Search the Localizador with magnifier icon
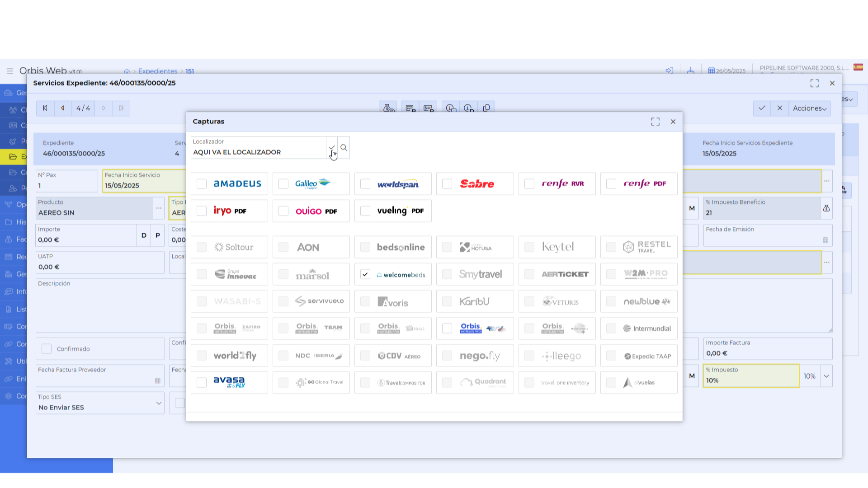The width and height of the screenshot is (868, 488). (344, 148)
